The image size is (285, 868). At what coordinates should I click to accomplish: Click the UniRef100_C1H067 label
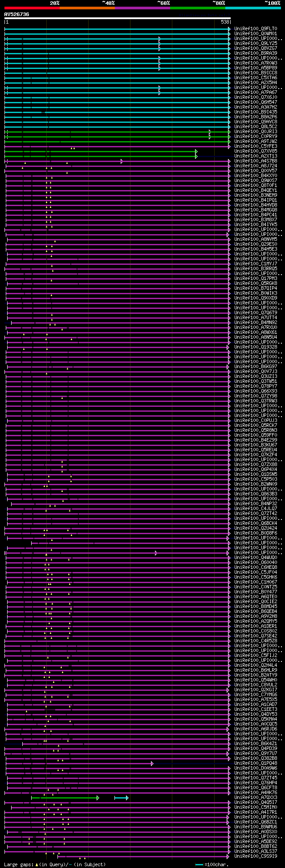pyautogui.click(x=256, y=582)
